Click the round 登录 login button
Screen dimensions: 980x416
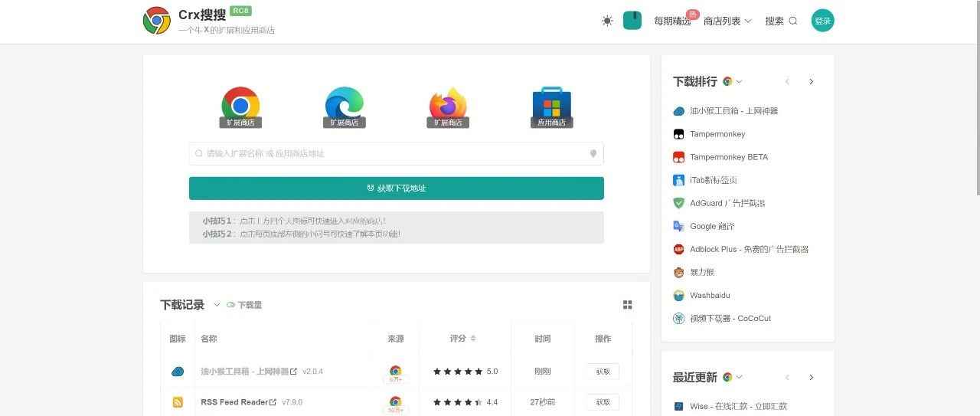[x=823, y=21]
